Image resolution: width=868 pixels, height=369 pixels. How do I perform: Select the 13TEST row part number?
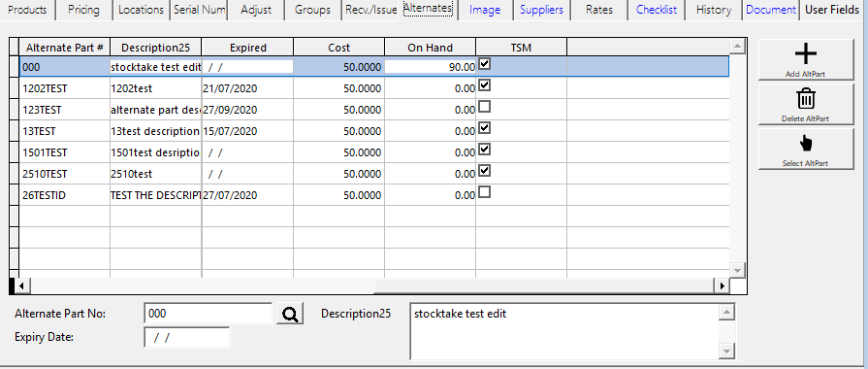(x=39, y=131)
